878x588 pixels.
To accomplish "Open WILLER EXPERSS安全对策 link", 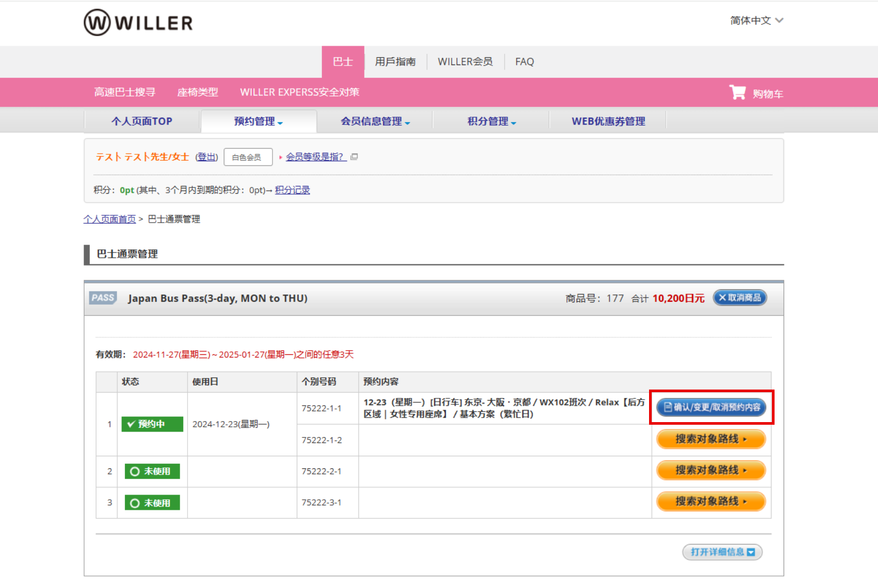I will [300, 92].
